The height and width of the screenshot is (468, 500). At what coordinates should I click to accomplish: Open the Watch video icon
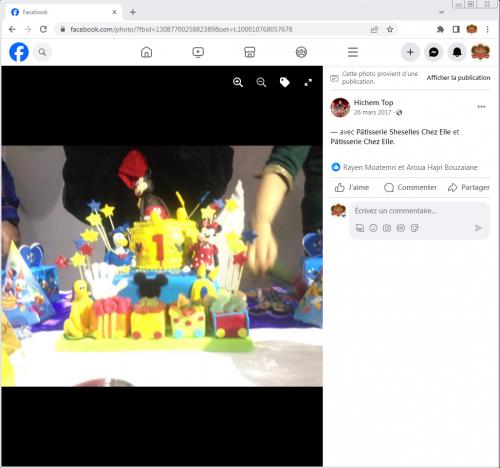[198, 52]
